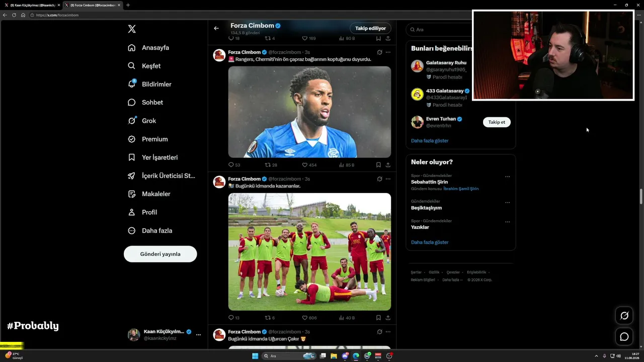Open Profil in the sidebar
The width and height of the screenshot is (644, 362).
pyautogui.click(x=142, y=212)
